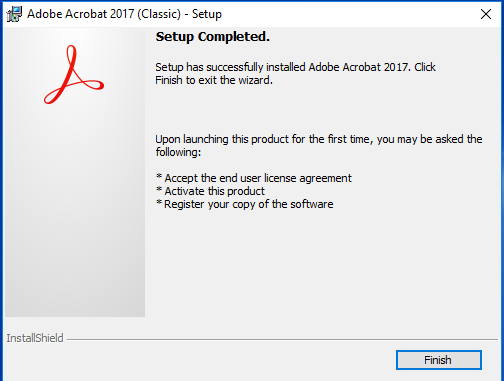Screen dimensions: 504x381
Task: Close the Acrobat Setup dialog window
Action: (486, 14)
